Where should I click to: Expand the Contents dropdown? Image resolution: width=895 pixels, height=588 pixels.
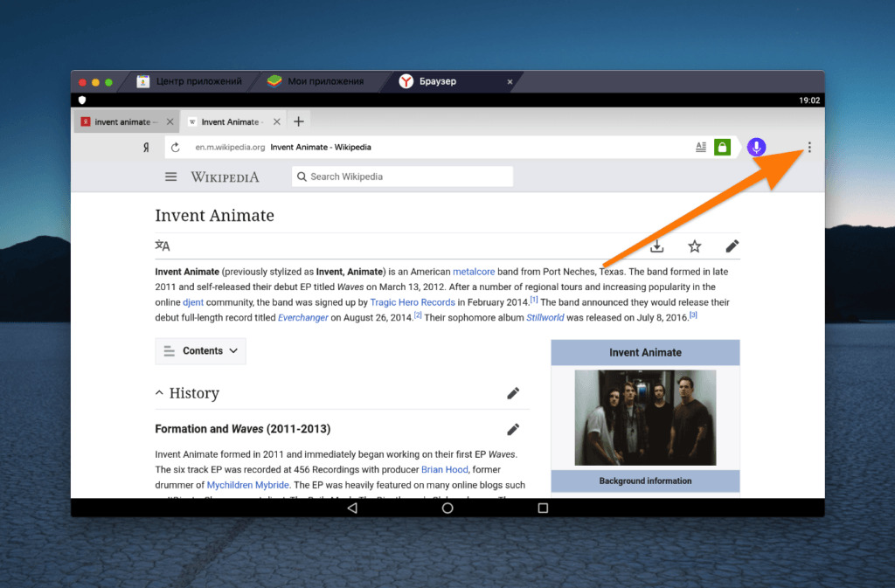tap(200, 350)
